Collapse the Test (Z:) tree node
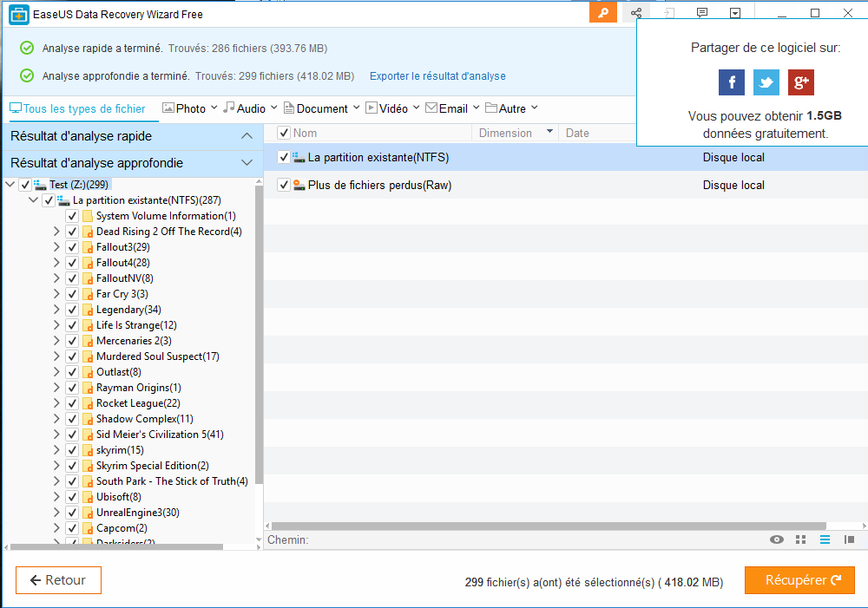This screenshot has height=608, width=868. 10,184
